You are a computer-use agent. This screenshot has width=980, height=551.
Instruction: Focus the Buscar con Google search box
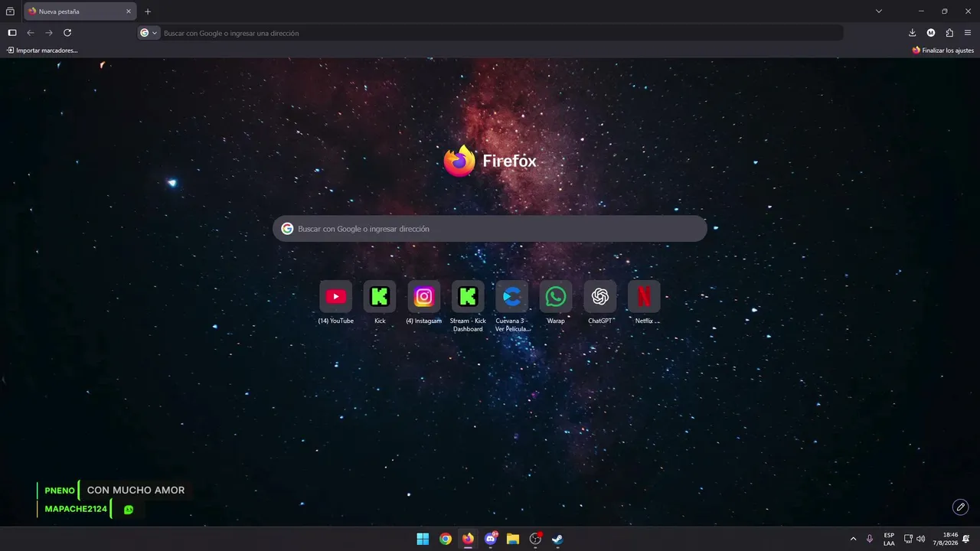[x=490, y=229]
